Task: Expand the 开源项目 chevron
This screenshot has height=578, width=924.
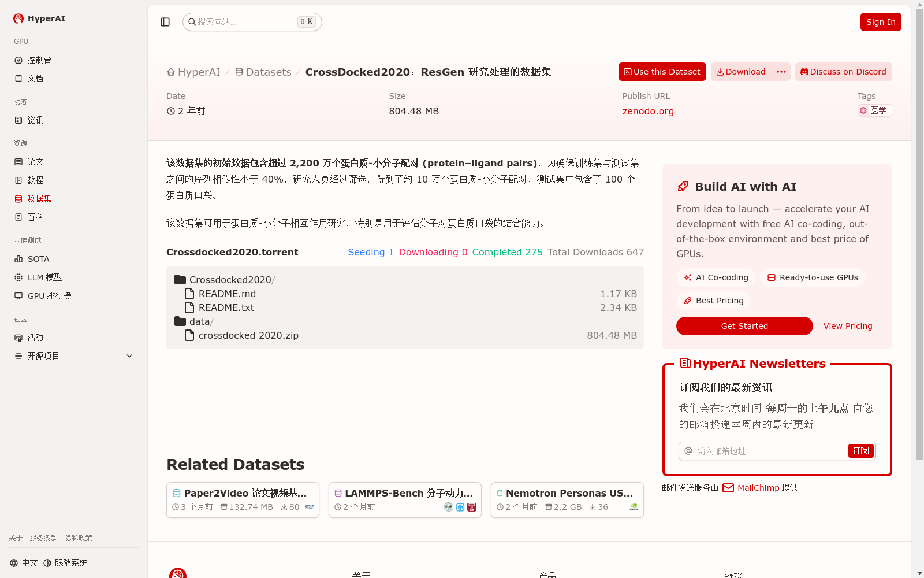Action: point(129,356)
